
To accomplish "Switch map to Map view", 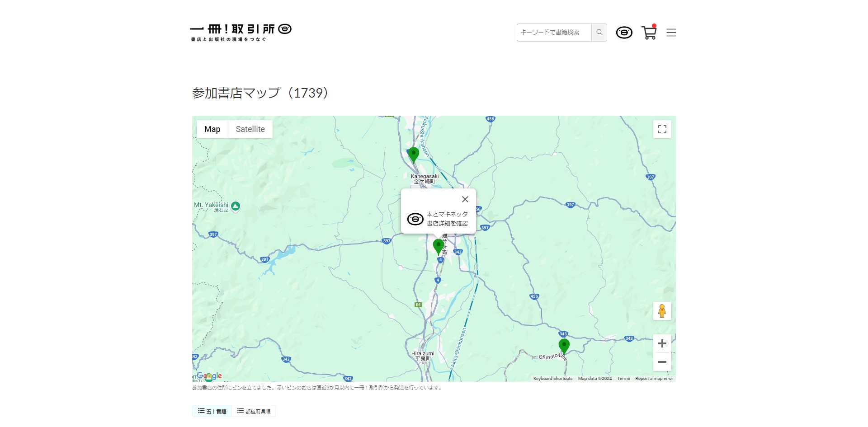I will tap(212, 129).
